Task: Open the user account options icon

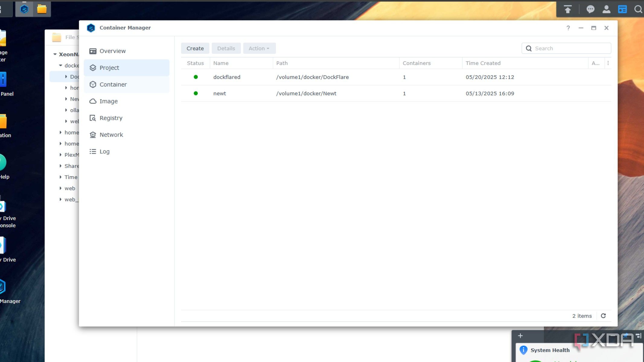Action: click(x=606, y=9)
